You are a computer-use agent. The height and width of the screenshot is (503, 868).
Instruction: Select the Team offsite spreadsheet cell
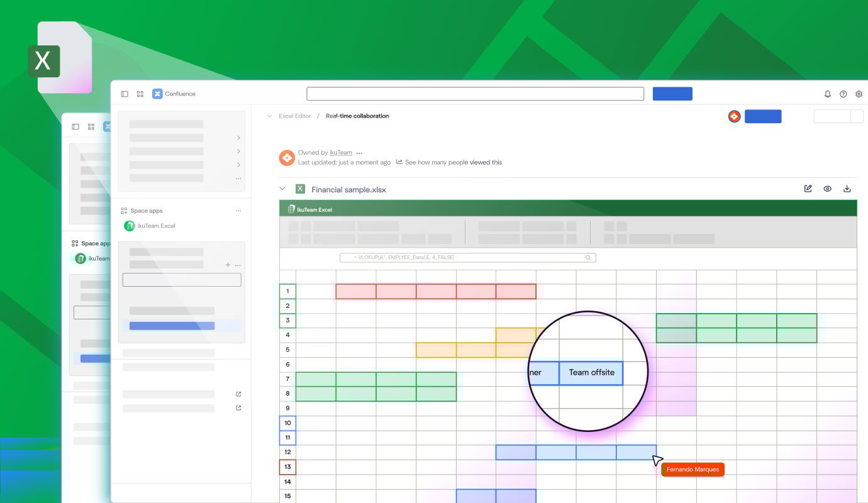click(x=591, y=373)
